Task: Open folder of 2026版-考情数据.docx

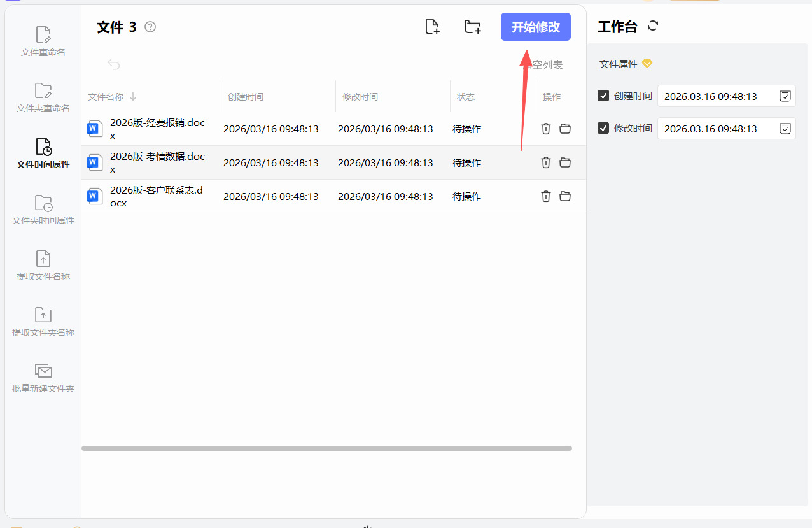Action: pyautogui.click(x=565, y=162)
